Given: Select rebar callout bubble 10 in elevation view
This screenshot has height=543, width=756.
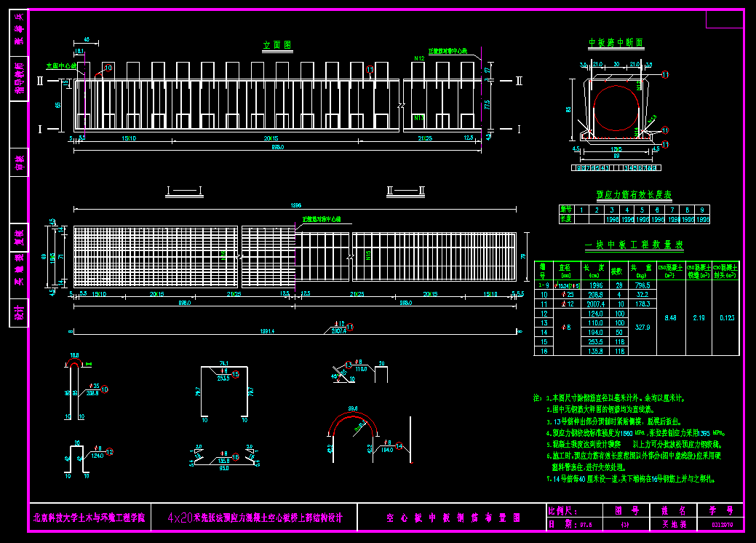Looking at the screenshot, I should (108, 68).
